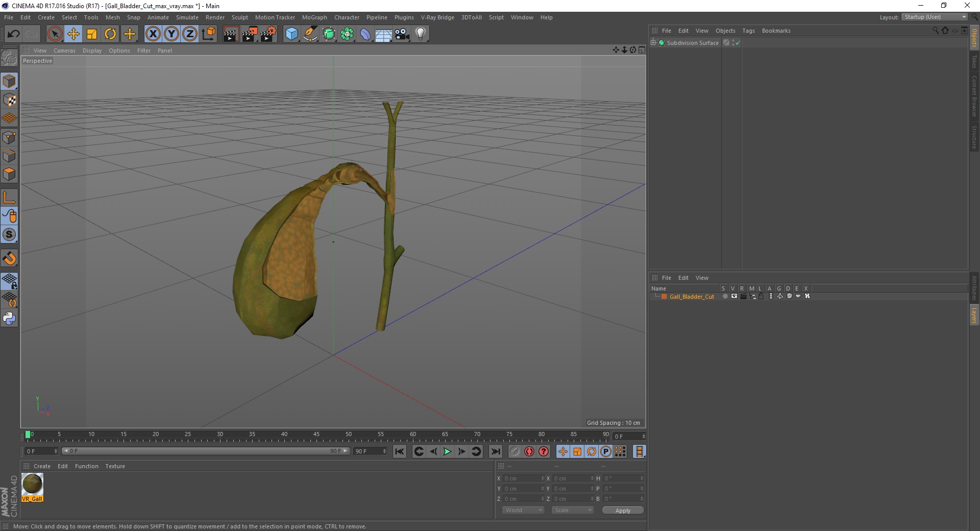The image size is (980, 531).
Task: Activate the Move tool
Action: click(x=73, y=34)
